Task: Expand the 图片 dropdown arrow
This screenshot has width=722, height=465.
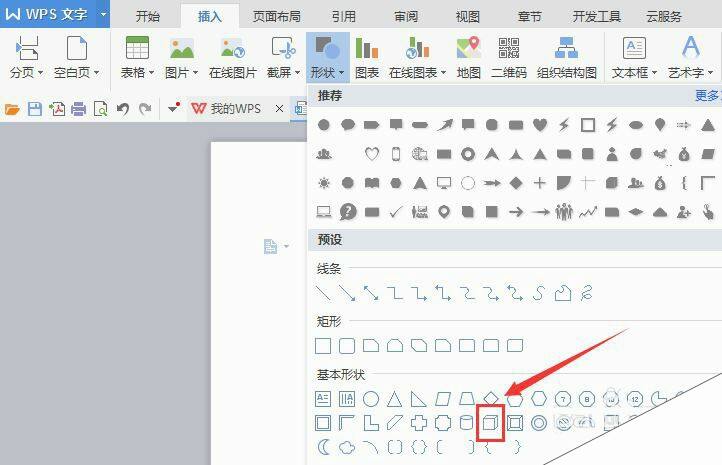Action: [x=196, y=73]
